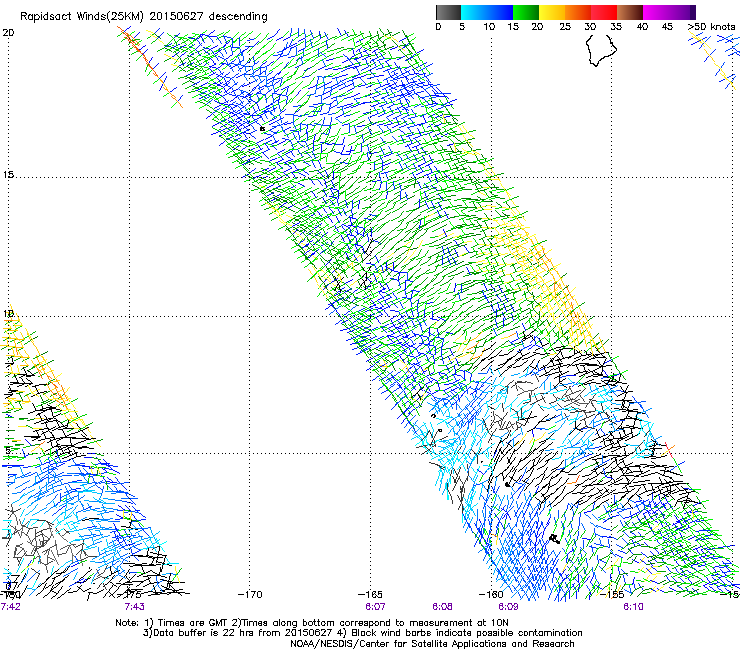Click the title 'Rapidsact Winds(25KM) 20150627 descending'
740x650 pixels.
tap(143, 17)
